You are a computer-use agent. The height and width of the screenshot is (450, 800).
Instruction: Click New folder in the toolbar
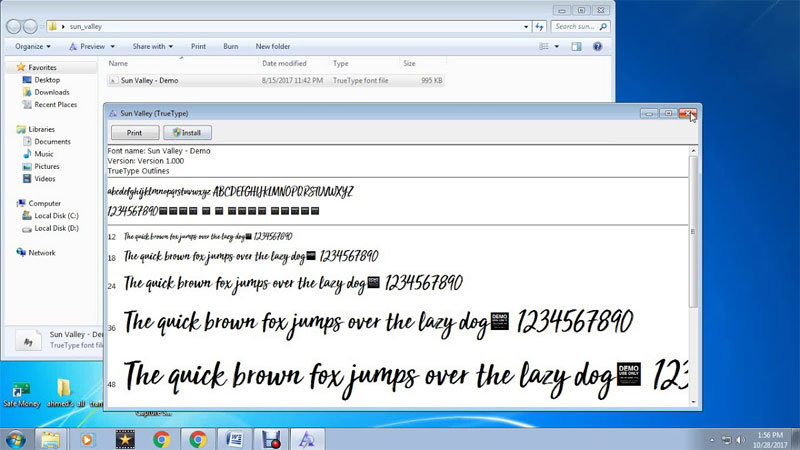coord(273,46)
